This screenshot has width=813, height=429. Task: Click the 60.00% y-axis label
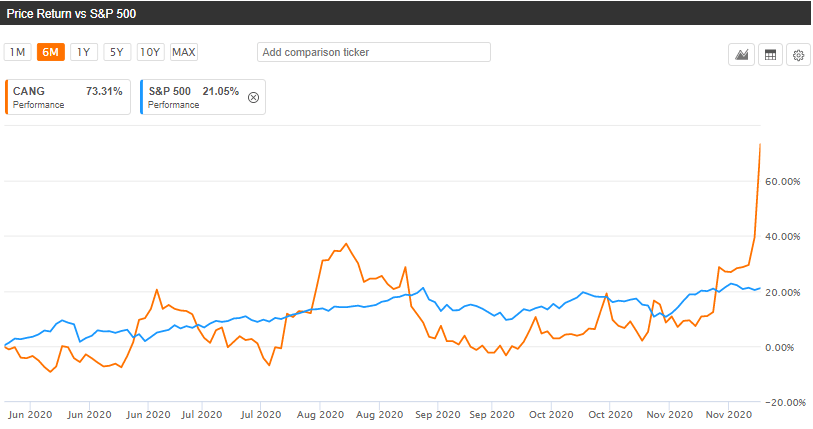[782, 182]
